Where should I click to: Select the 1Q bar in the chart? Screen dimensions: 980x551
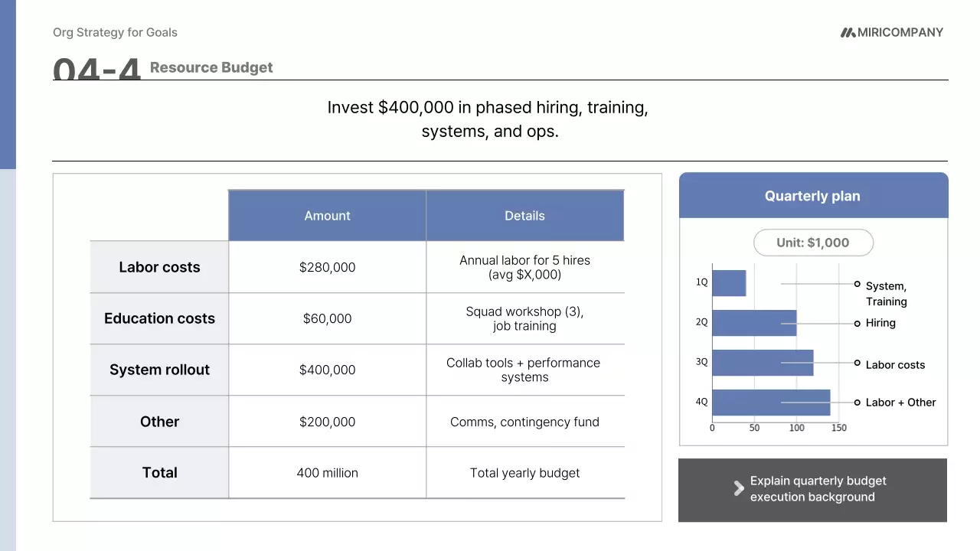click(729, 283)
